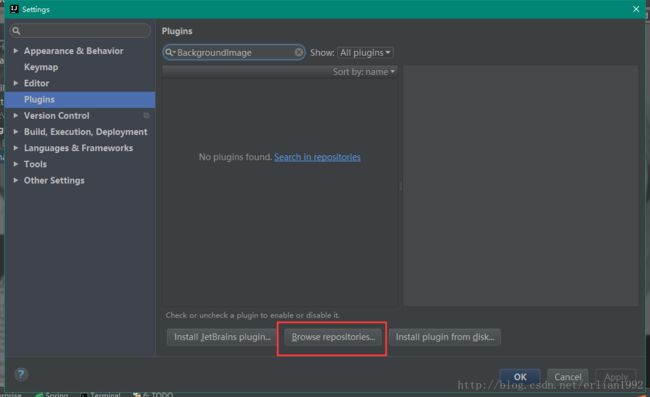Select Plugins in settings tree

click(80, 99)
